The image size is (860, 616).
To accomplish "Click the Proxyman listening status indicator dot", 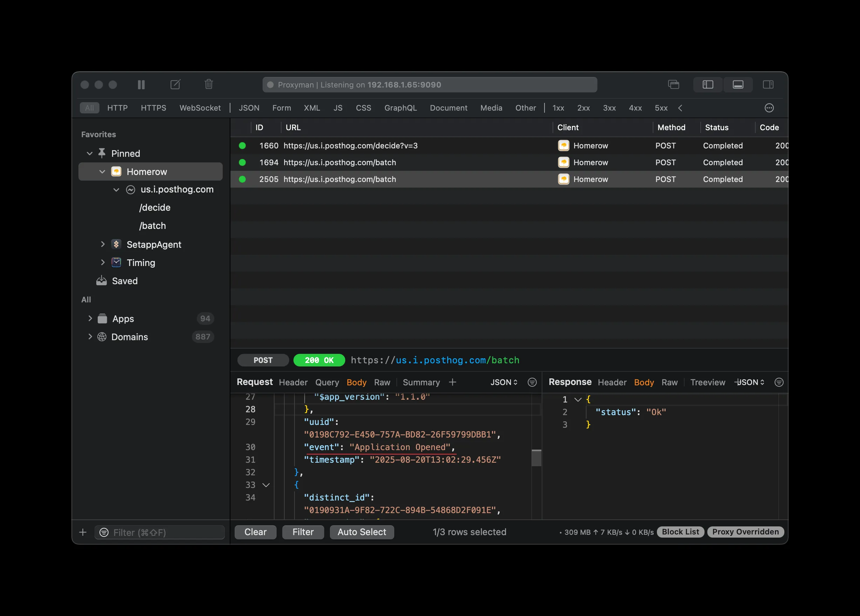I will click(270, 85).
